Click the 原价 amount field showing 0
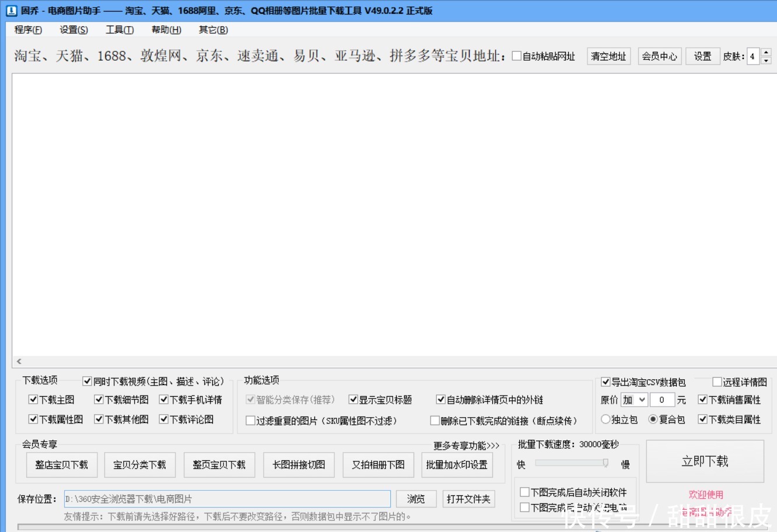This screenshot has width=777, height=532. (663, 400)
